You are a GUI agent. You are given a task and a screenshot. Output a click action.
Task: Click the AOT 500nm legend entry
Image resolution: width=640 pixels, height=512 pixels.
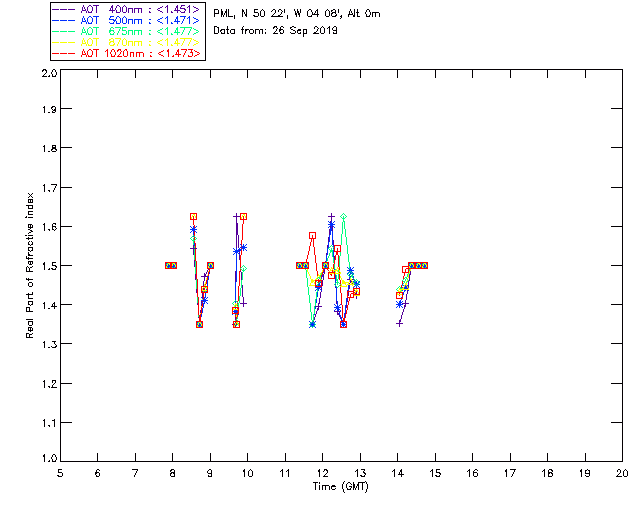126,20
